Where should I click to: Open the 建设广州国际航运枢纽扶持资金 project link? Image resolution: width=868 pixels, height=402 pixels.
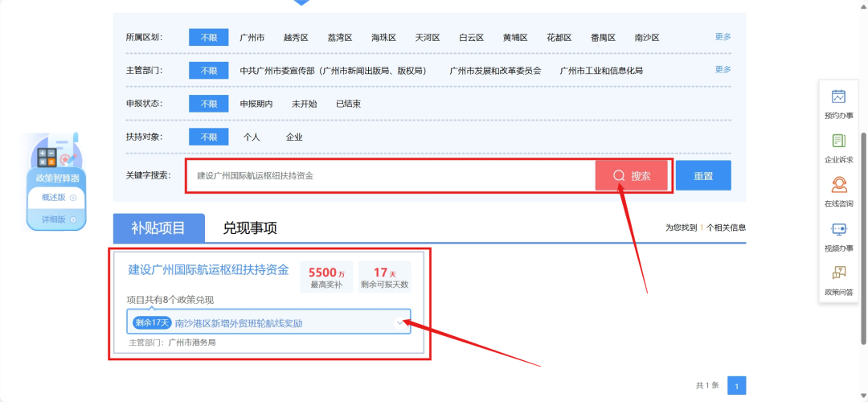coord(209,269)
